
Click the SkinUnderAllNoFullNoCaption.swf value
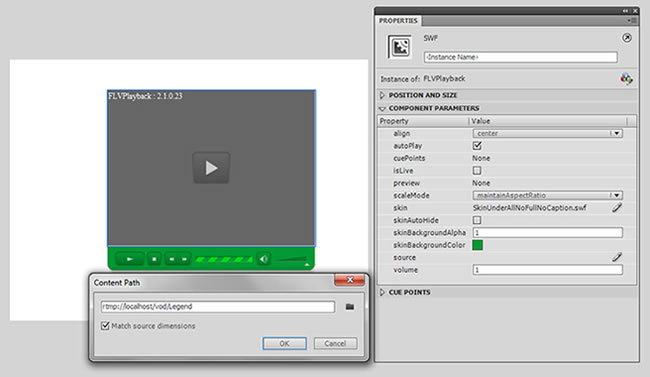(x=529, y=207)
